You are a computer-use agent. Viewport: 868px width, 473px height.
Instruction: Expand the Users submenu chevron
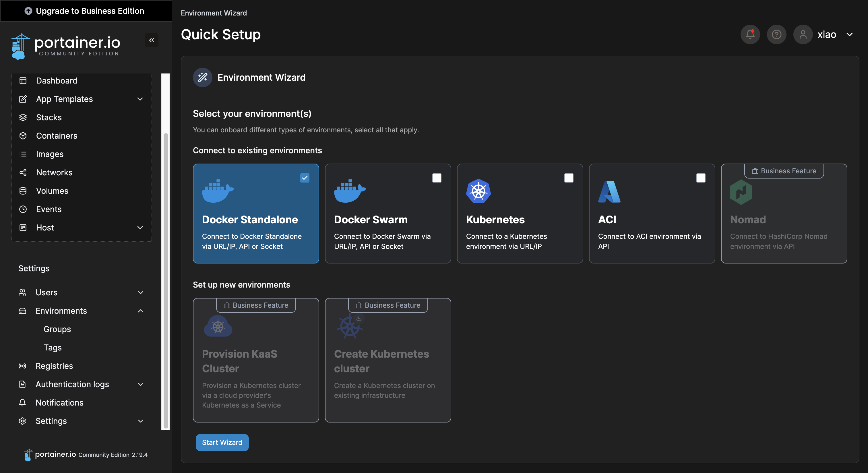point(141,292)
